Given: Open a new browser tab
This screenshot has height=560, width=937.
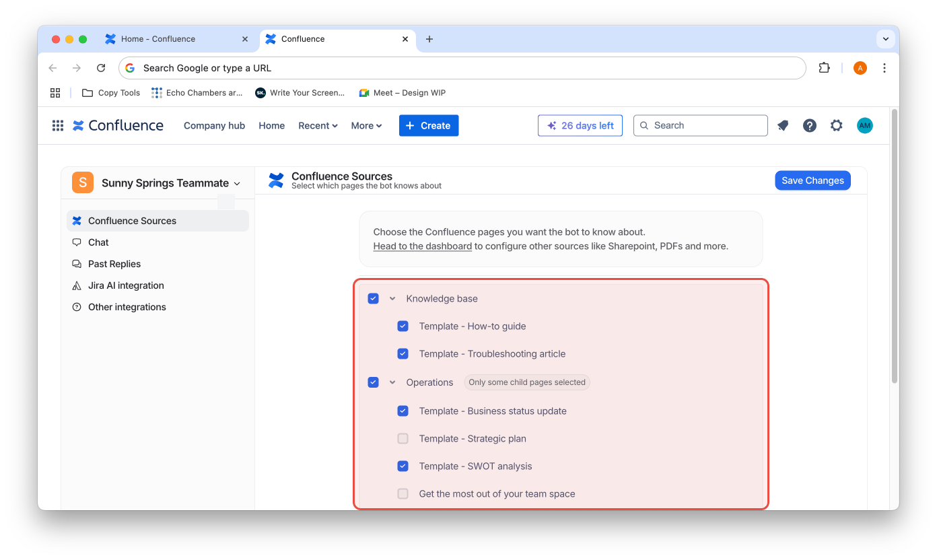Looking at the screenshot, I should coord(429,39).
